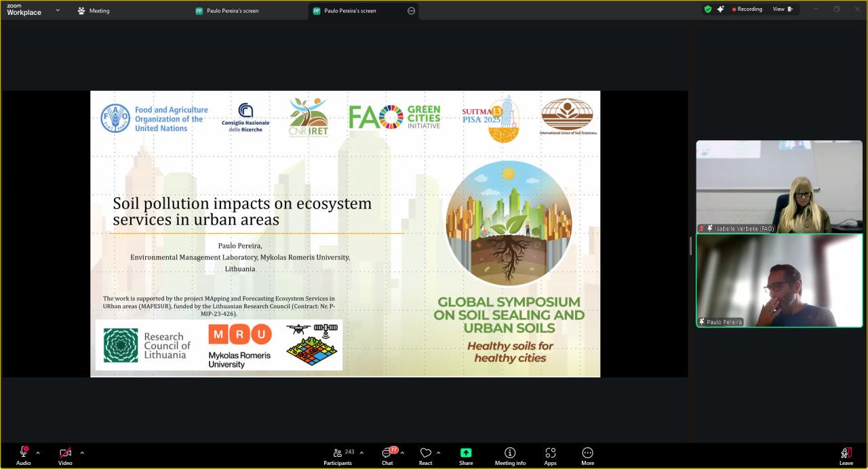Unmute the microphone via Audio icon
Viewport: 868px width, 469px height.
23,453
